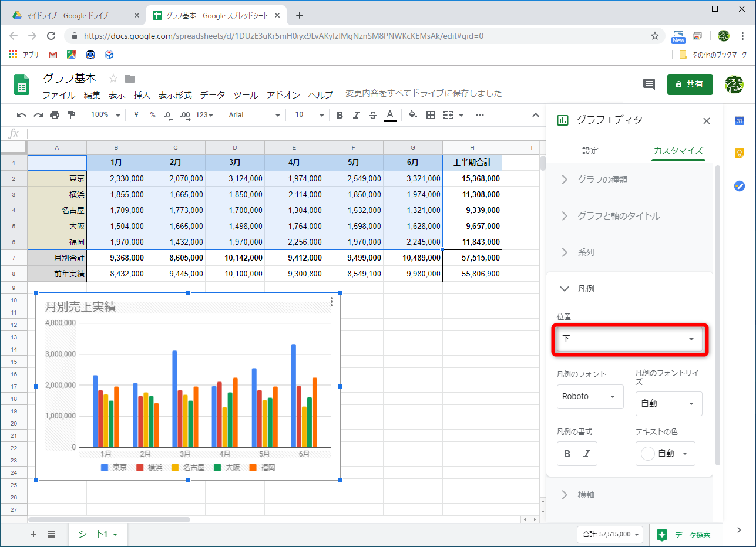Click the 共有 button

(690, 84)
